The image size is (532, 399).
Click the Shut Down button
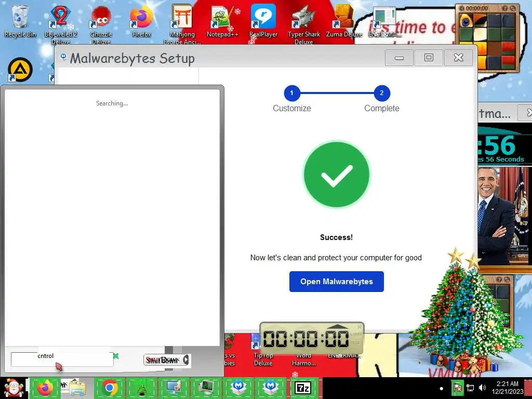[163, 360]
